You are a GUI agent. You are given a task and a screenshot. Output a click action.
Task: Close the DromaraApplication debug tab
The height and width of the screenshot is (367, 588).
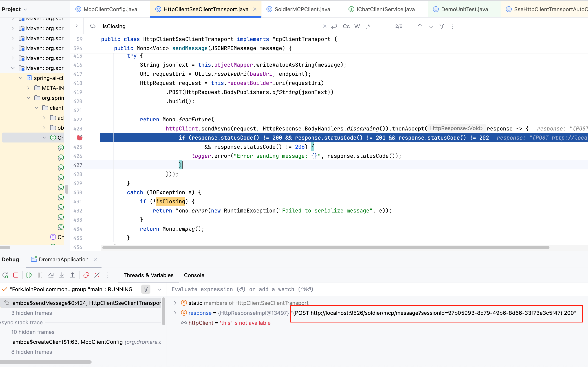pyautogui.click(x=96, y=260)
